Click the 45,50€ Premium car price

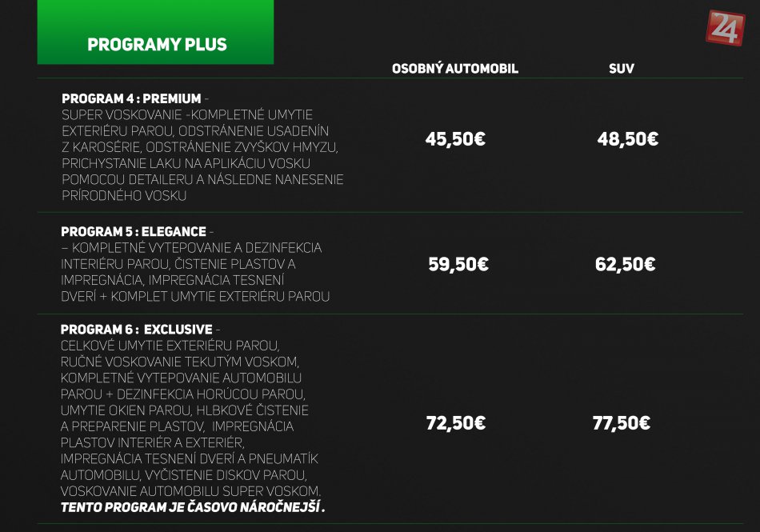point(455,139)
